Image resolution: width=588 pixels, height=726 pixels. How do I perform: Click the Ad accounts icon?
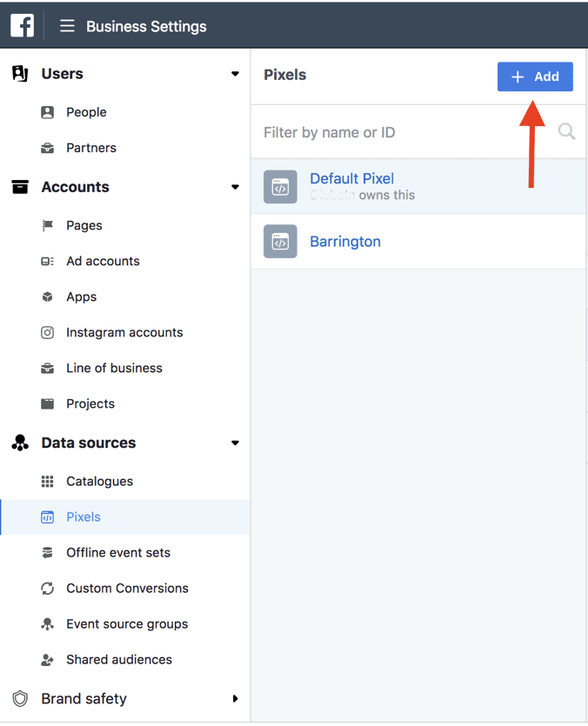click(48, 261)
